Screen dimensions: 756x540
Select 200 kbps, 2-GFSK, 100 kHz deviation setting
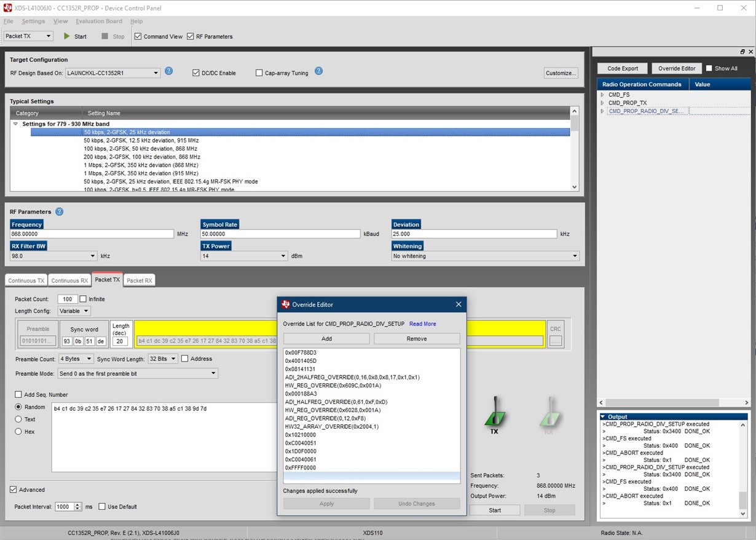[x=141, y=157]
